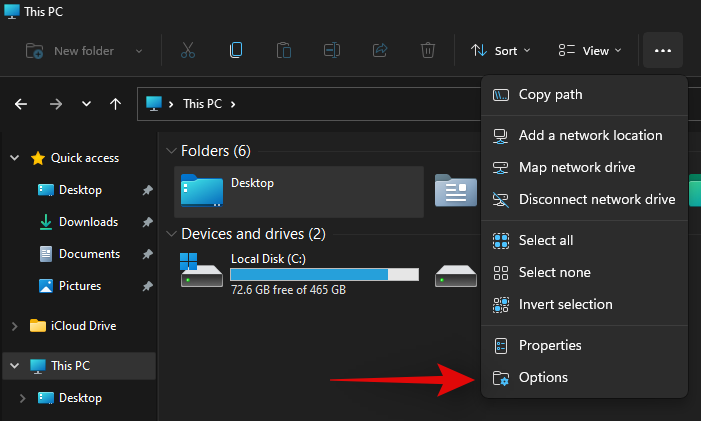This screenshot has width=701, height=421.
Task: Go up one level with Up arrow
Action: pos(116,104)
